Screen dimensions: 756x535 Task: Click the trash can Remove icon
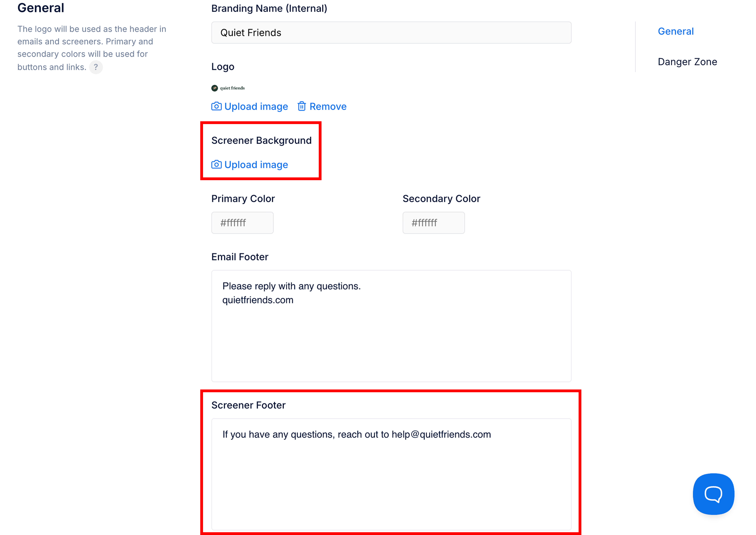pyautogui.click(x=302, y=106)
